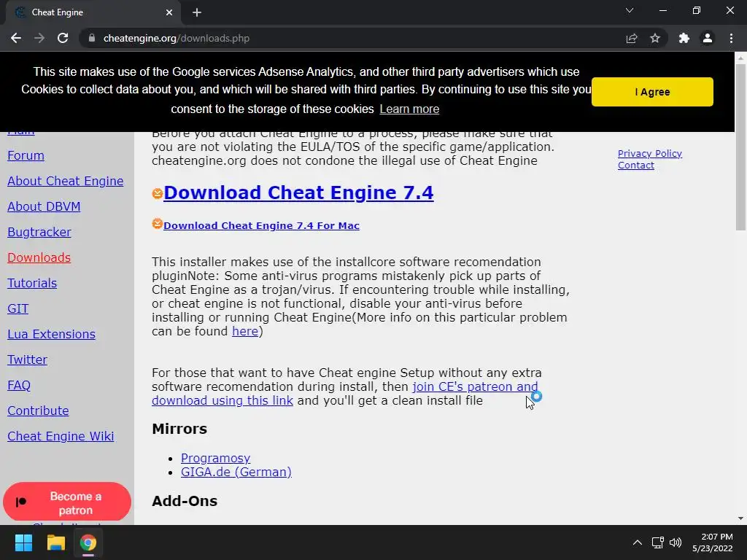Click the browser forward arrow
The image size is (747, 560).
coord(39,38)
